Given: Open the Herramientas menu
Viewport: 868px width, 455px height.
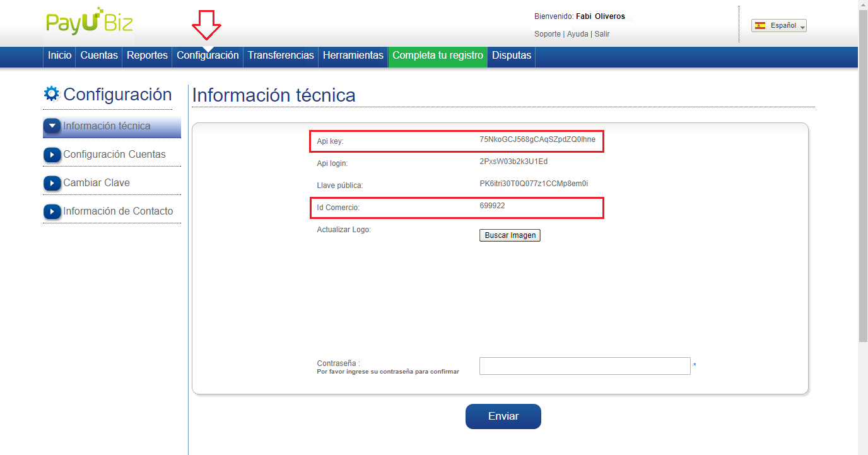Looking at the screenshot, I should tap(353, 56).
